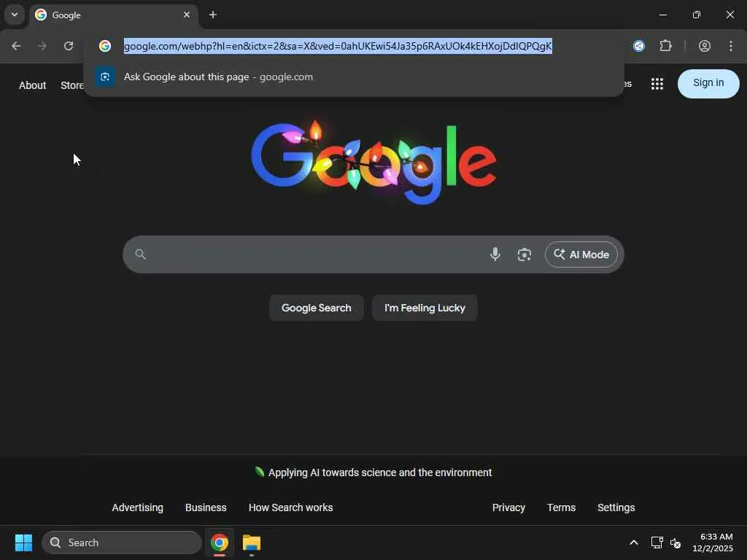Restore down the Chrome window

[x=697, y=15]
